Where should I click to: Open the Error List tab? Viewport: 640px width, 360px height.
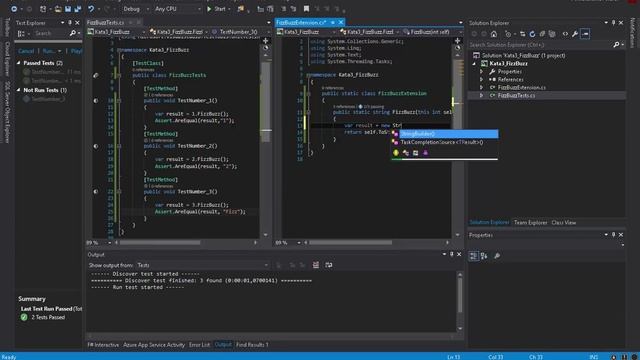199,345
